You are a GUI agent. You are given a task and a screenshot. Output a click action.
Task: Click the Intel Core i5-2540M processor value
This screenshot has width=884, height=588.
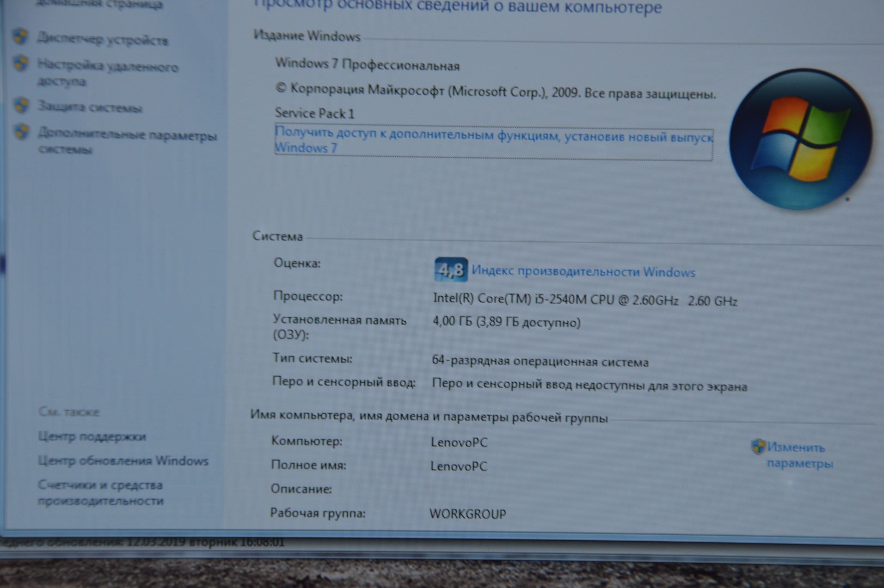[585, 299]
